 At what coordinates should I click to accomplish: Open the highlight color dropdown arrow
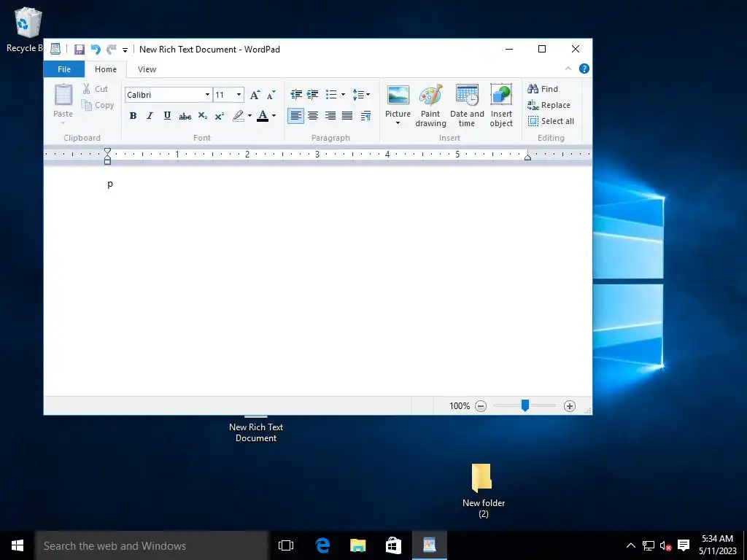pos(249,116)
